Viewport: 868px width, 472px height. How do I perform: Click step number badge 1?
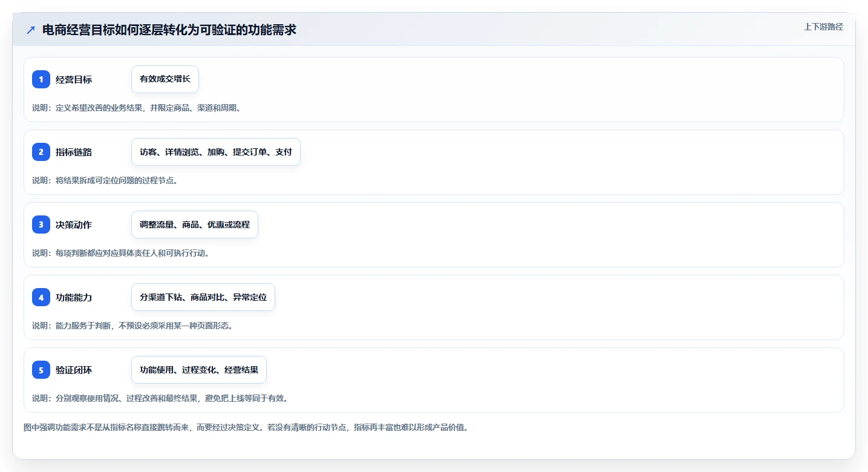pos(41,79)
